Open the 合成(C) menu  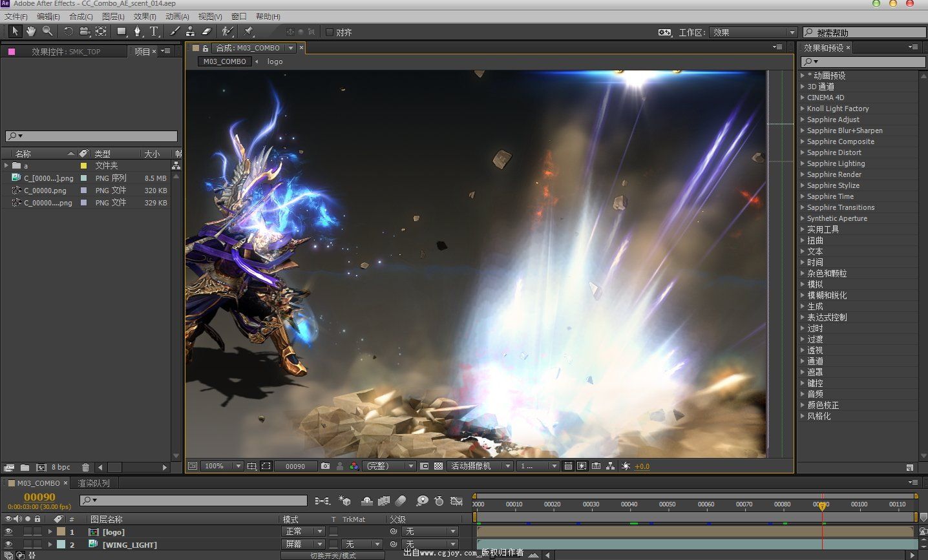point(81,16)
